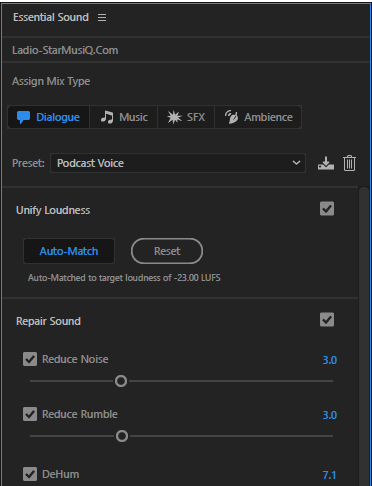The image size is (372, 486).
Task: Click the DeHum value 7.1
Action: [329, 475]
